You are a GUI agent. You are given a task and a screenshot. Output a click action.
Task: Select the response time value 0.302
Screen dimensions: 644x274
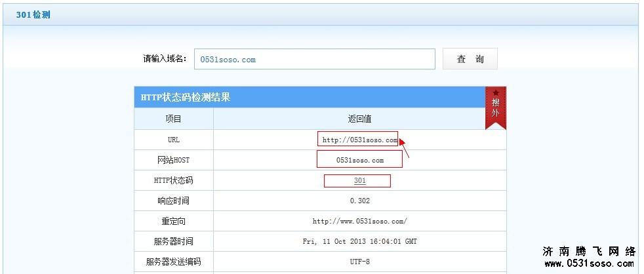[360, 201]
